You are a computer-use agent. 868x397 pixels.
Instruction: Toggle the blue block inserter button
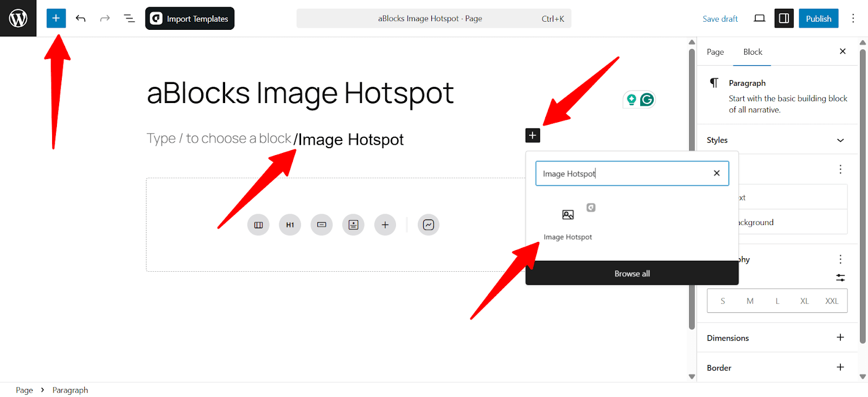(56, 18)
